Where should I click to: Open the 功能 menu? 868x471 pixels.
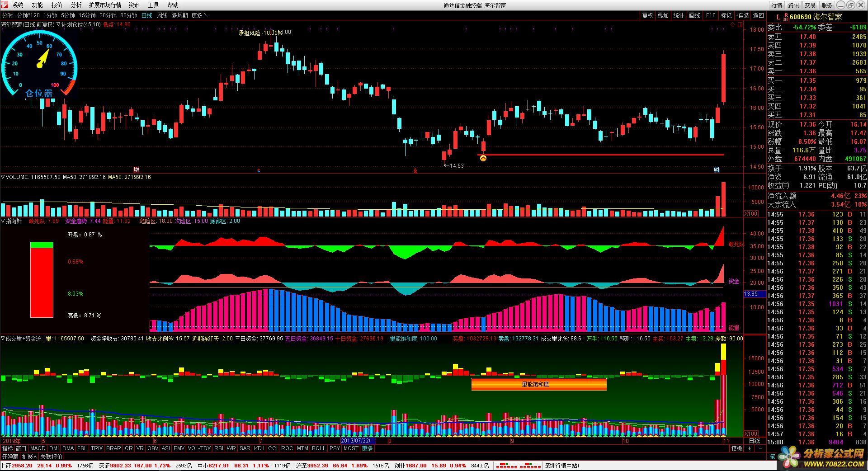tap(38, 5)
